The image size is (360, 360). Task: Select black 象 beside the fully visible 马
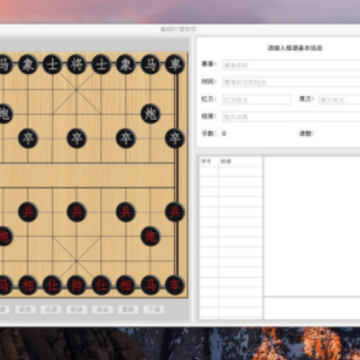click(126, 64)
